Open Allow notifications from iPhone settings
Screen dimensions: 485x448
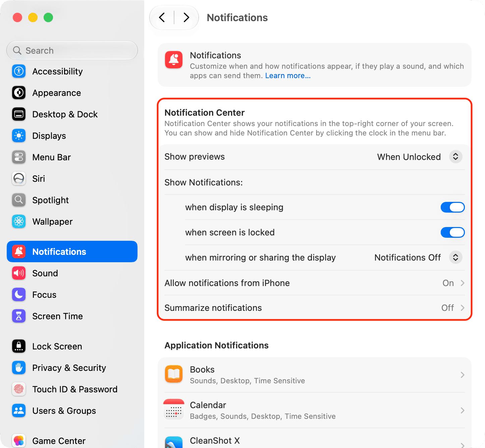(x=315, y=283)
